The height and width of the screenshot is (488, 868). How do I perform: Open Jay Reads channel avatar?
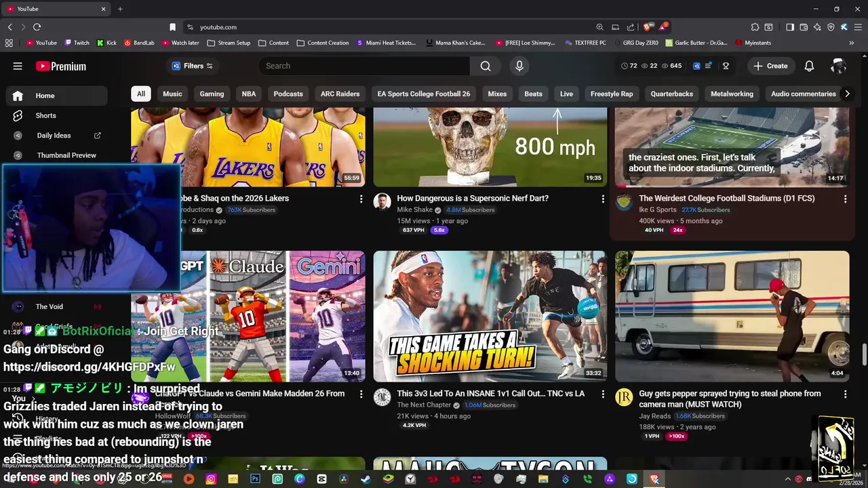tap(624, 398)
